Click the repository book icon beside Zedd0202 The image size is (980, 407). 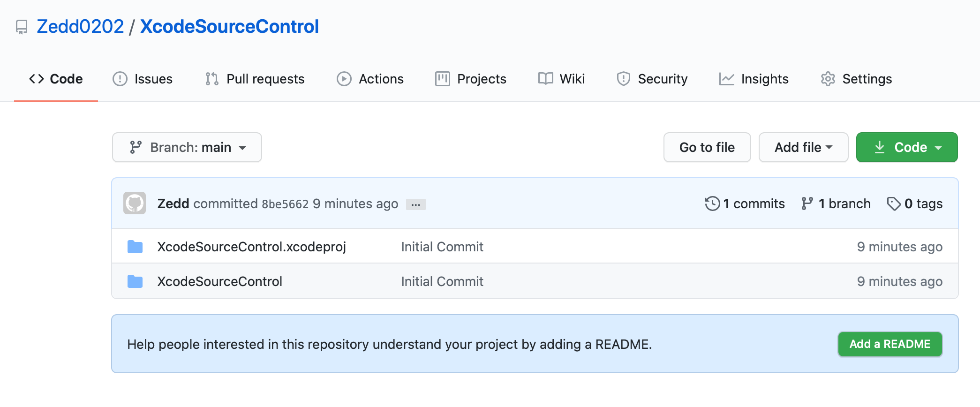(22, 27)
